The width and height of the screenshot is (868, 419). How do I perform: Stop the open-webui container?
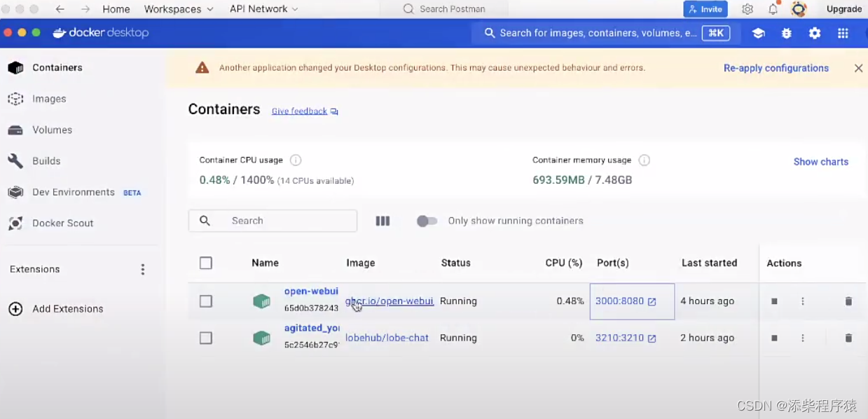pyautogui.click(x=775, y=301)
